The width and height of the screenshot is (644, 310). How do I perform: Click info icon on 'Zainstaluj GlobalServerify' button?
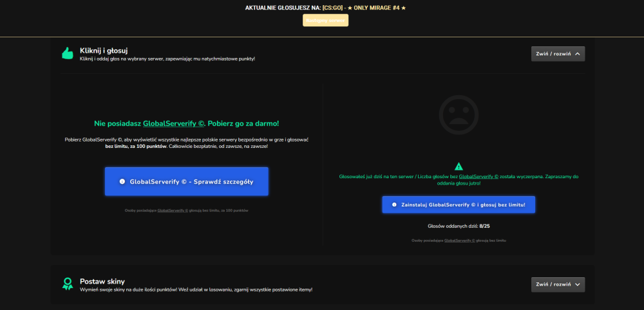(x=394, y=205)
